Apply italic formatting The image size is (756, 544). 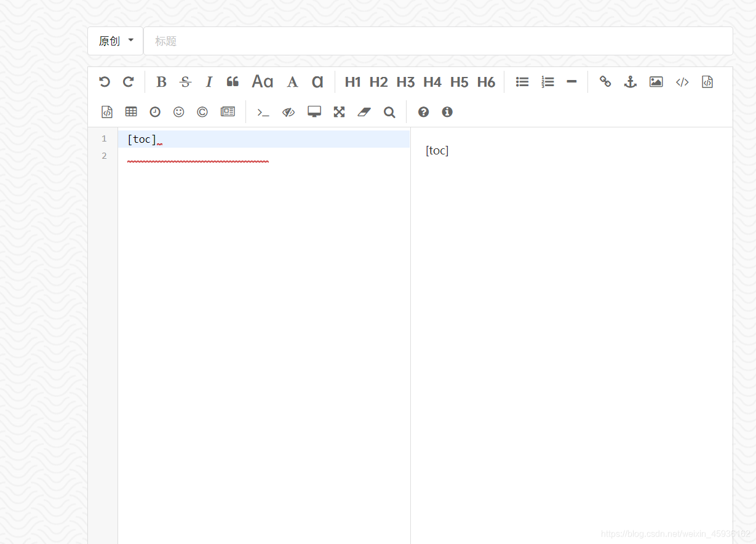pos(209,82)
